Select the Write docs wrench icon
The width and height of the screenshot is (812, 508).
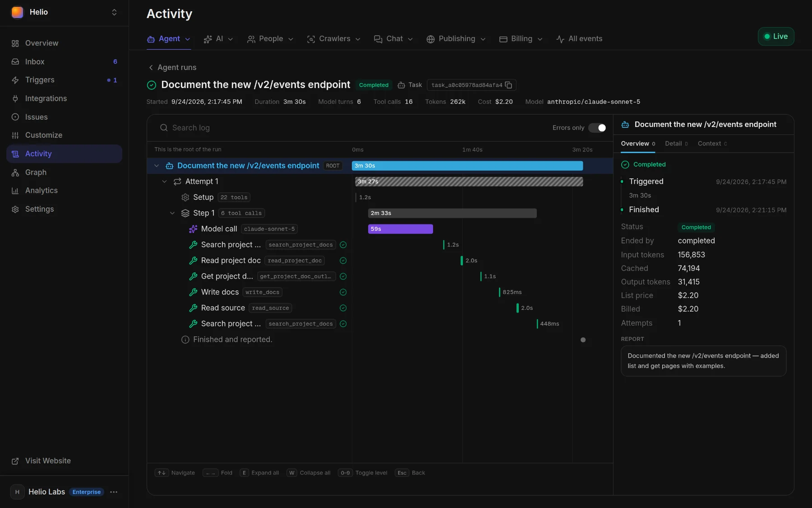193,292
